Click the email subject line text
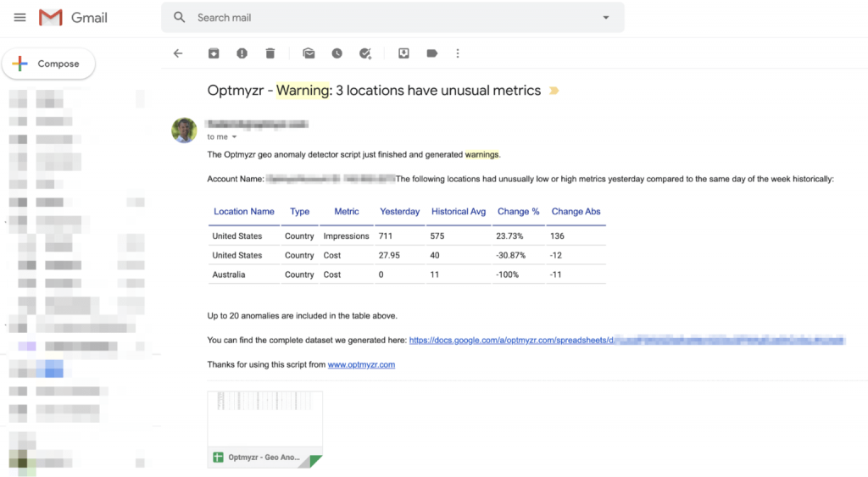 374,91
